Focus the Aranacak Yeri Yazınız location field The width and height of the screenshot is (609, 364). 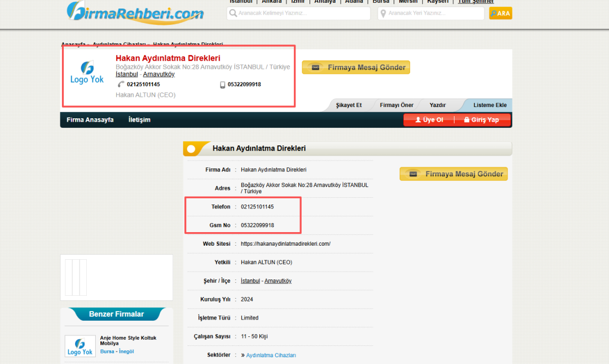tap(431, 13)
